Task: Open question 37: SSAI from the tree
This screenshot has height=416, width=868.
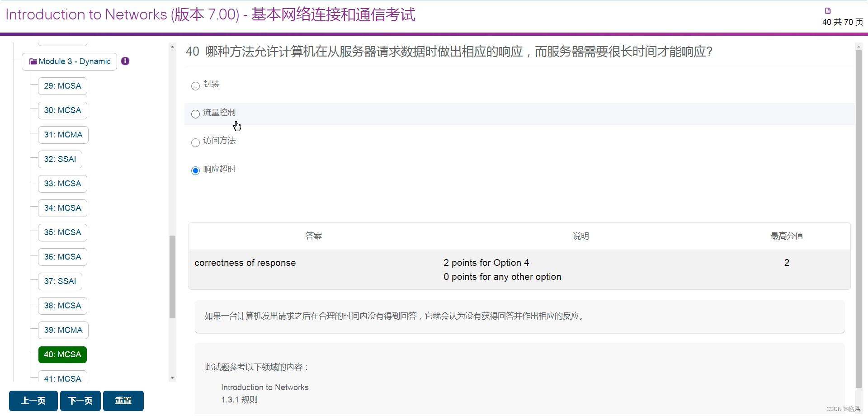Action: pyautogui.click(x=60, y=281)
